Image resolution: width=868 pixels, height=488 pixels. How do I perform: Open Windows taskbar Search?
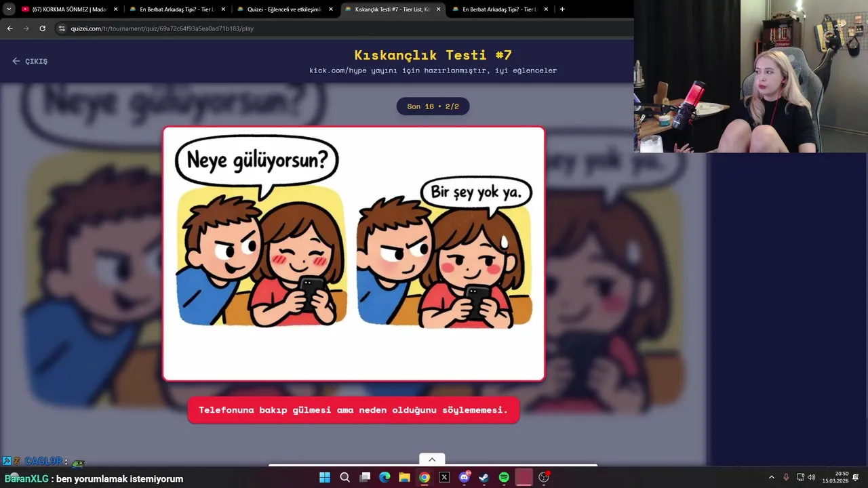point(344,477)
